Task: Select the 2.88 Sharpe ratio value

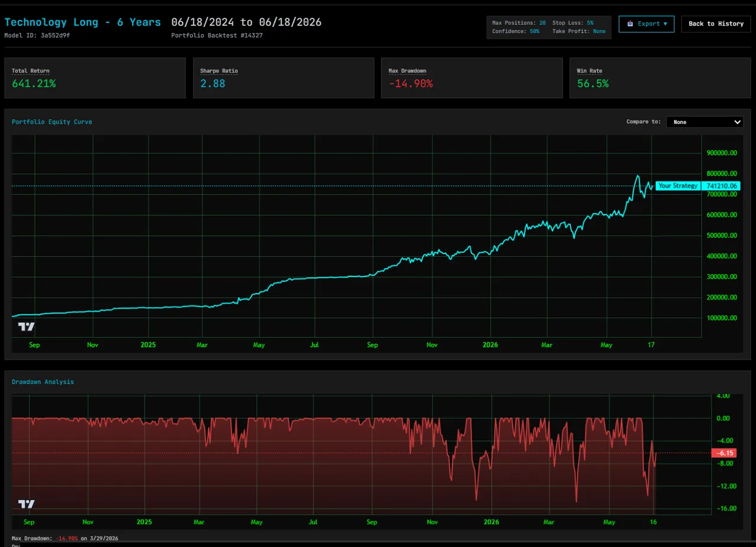Action: coord(213,84)
